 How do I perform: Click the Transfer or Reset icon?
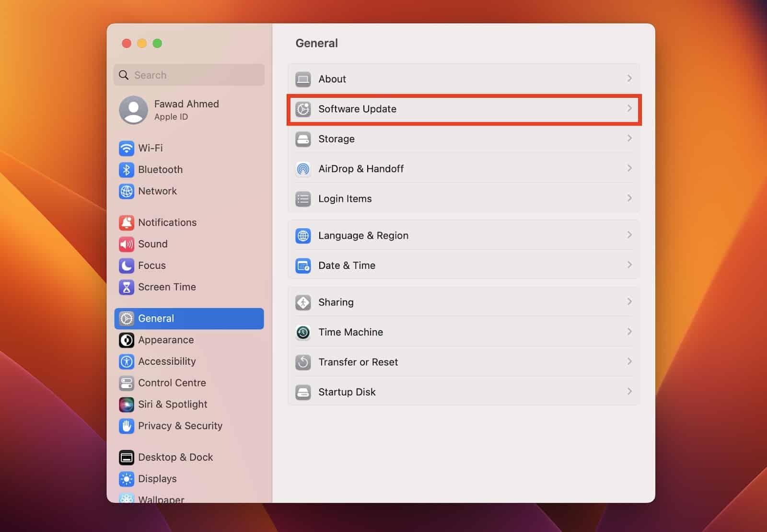click(303, 362)
